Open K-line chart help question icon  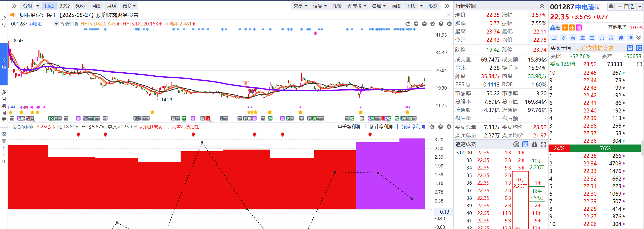click(x=441, y=24)
